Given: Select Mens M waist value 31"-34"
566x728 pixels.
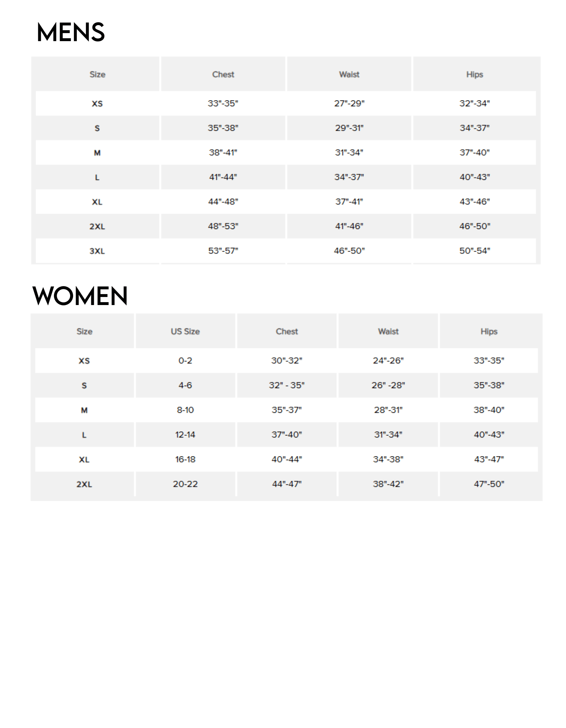Looking at the screenshot, I should click(349, 153).
